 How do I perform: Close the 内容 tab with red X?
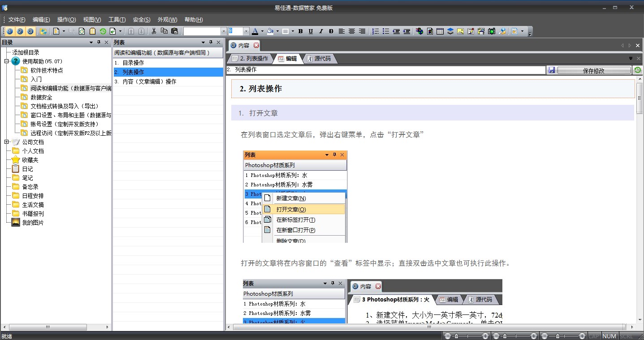pos(256,45)
